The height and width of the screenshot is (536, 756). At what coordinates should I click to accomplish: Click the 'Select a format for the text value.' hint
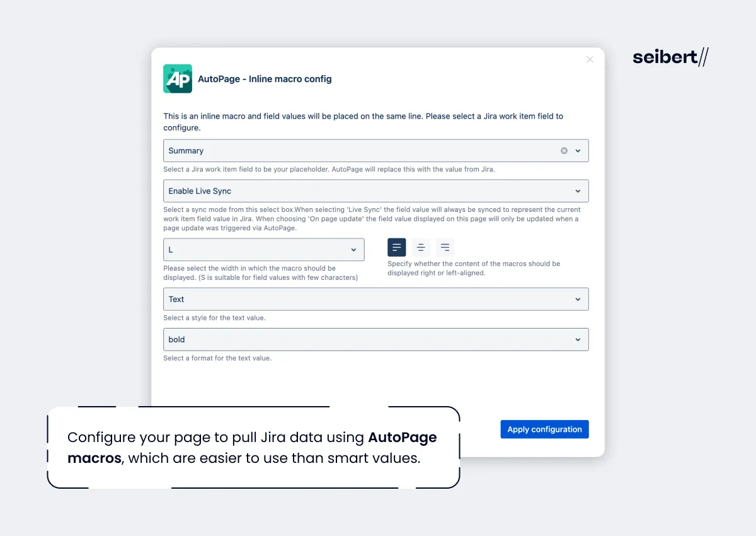(x=217, y=358)
